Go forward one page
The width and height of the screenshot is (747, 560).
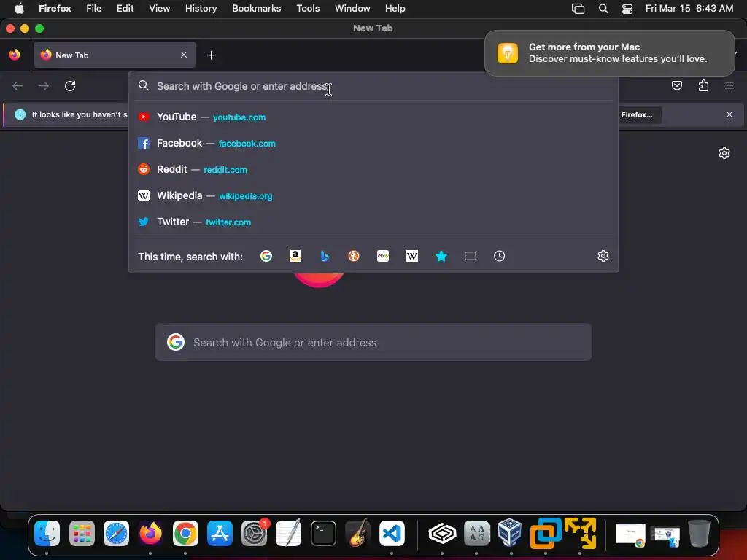click(x=44, y=86)
